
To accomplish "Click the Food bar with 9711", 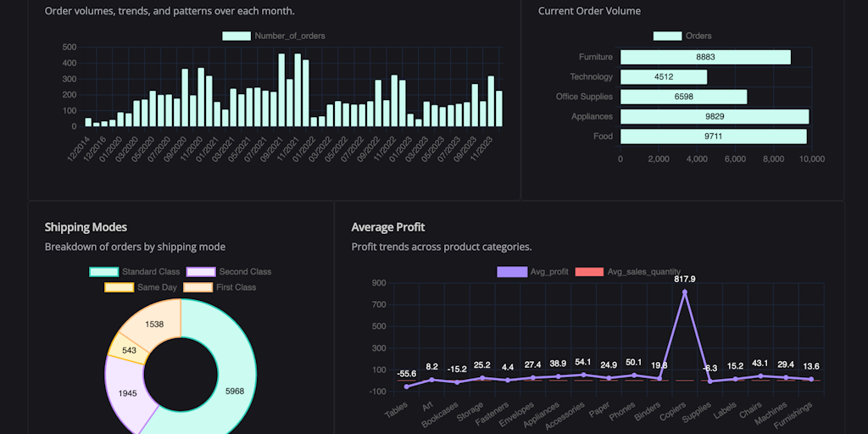I will [x=714, y=136].
